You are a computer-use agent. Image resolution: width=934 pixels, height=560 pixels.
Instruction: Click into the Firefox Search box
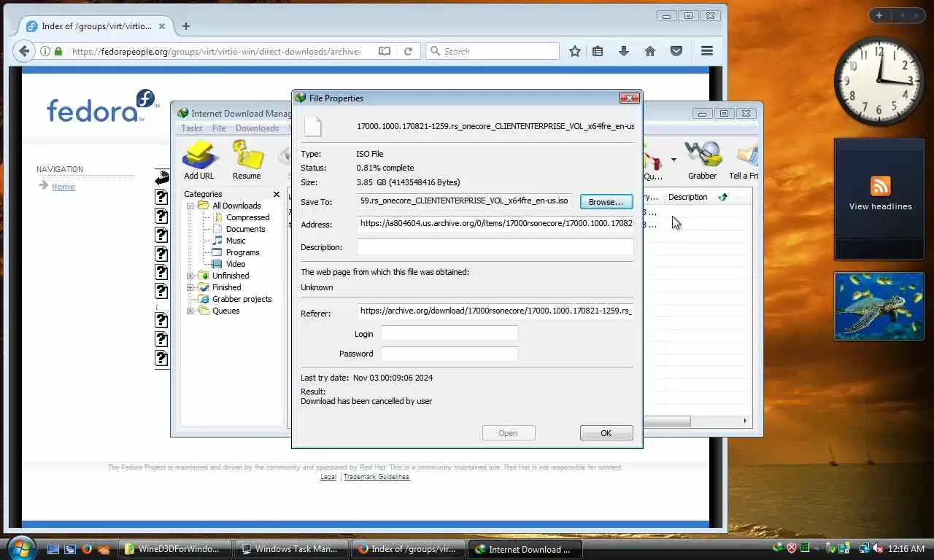[493, 51]
